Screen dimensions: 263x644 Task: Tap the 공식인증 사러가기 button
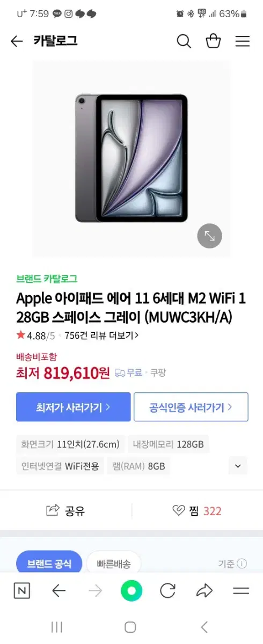[191, 407]
